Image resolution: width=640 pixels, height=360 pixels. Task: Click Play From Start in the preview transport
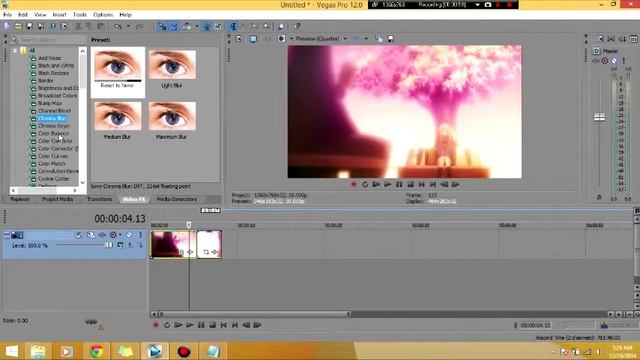pyautogui.click(x=376, y=184)
